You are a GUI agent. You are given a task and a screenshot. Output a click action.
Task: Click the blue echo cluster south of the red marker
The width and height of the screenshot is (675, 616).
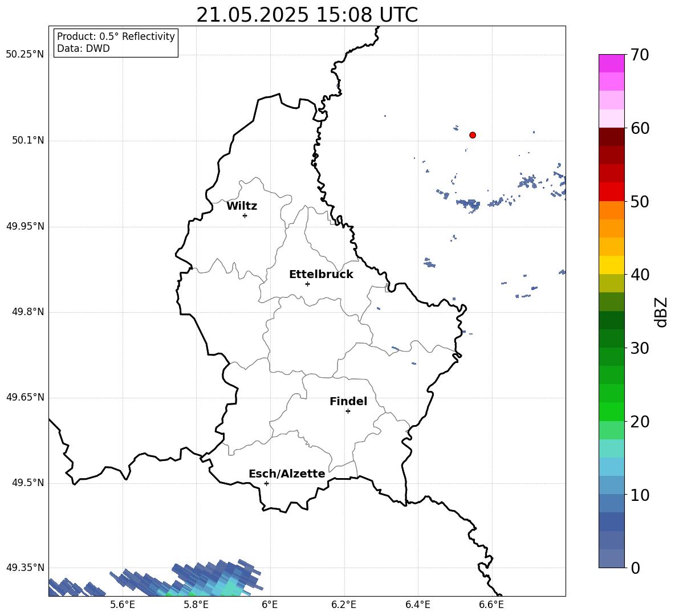469,204
